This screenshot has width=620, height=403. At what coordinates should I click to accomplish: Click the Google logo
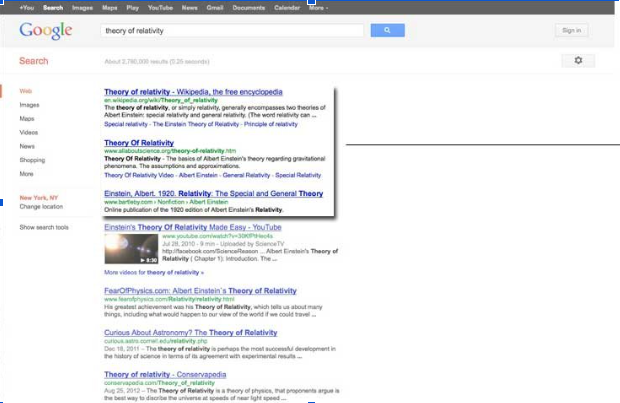click(46, 30)
